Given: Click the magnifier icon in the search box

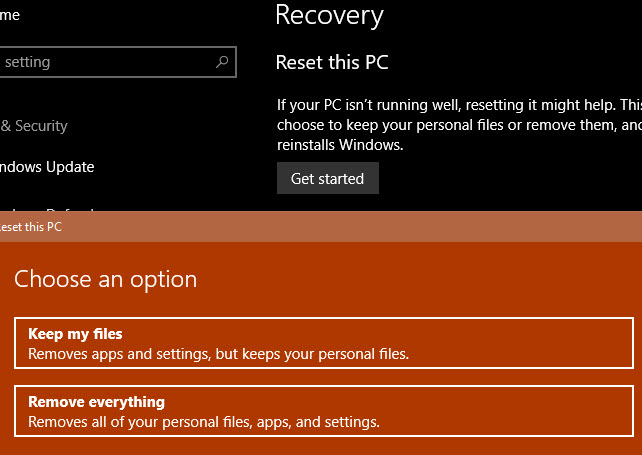Looking at the screenshot, I should click(x=222, y=62).
